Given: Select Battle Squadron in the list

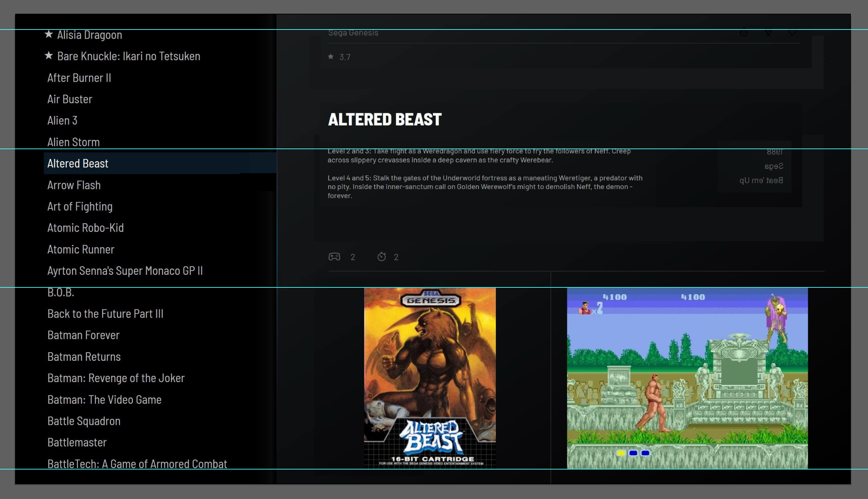Looking at the screenshot, I should click(84, 421).
